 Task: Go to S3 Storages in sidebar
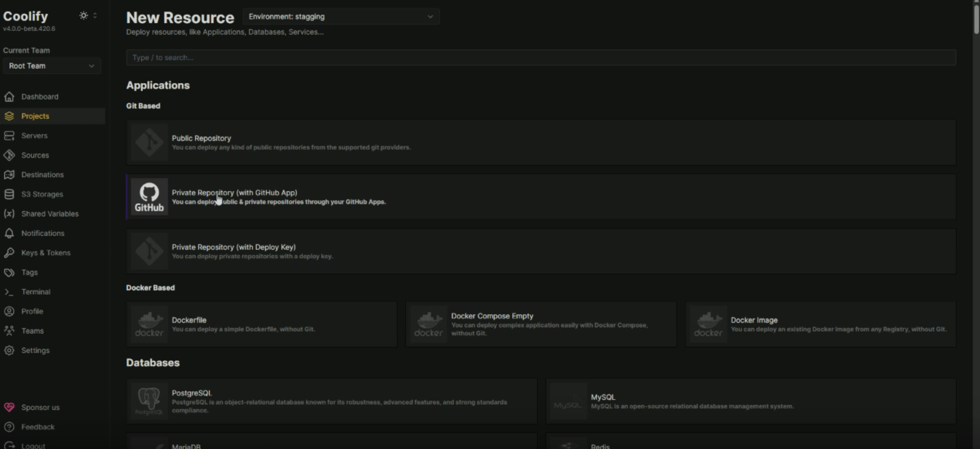(x=42, y=194)
